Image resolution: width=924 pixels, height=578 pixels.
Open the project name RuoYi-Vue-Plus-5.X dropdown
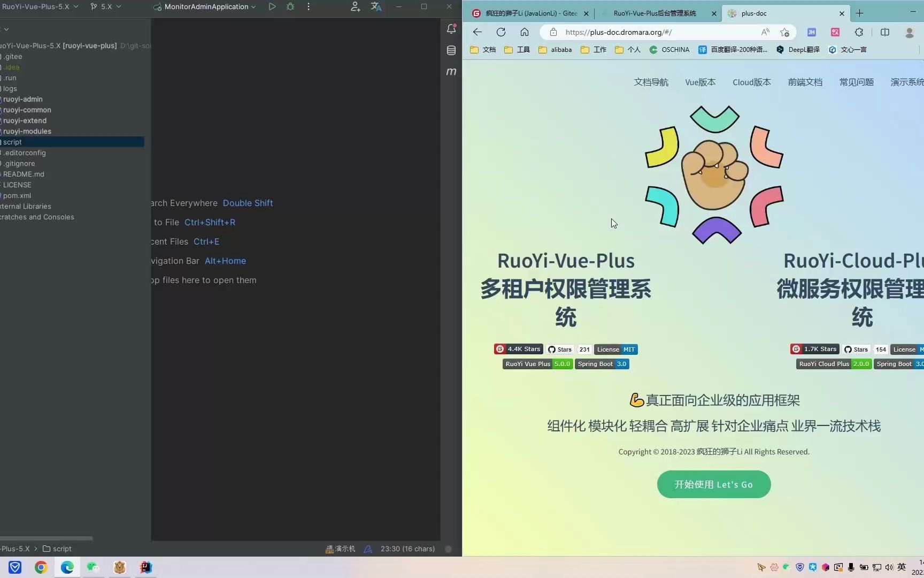[40, 6]
